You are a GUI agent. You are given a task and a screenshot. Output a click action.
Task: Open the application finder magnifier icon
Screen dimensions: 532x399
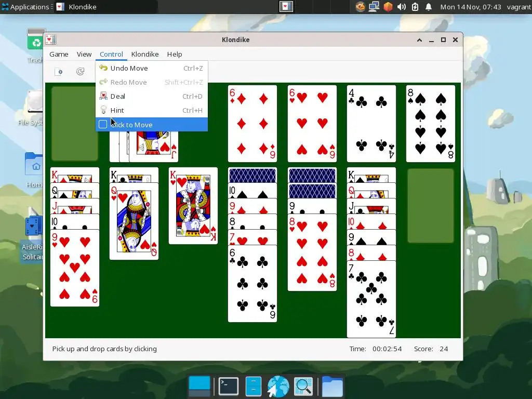(303, 386)
